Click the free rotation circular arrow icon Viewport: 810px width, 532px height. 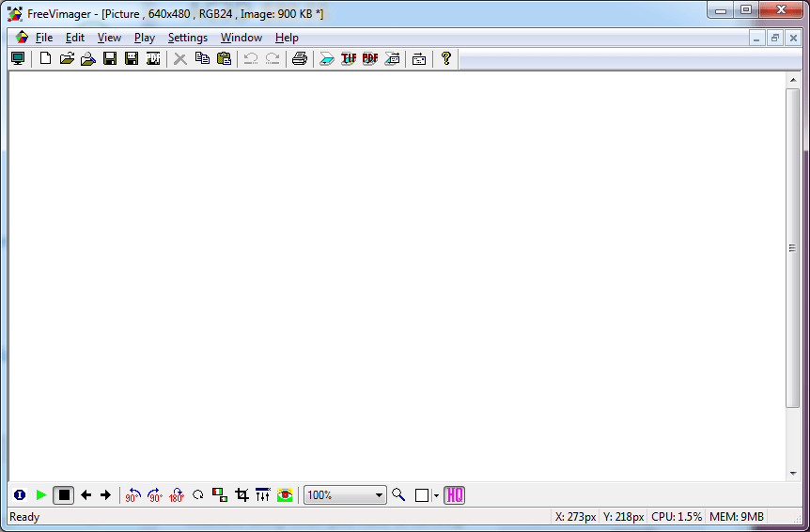click(x=198, y=495)
